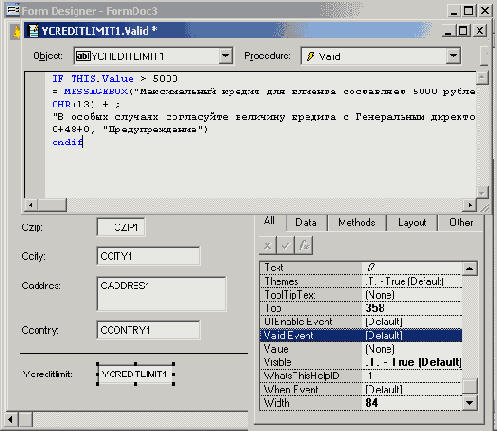
Task: Select the Visible property row
Action: click(x=361, y=362)
